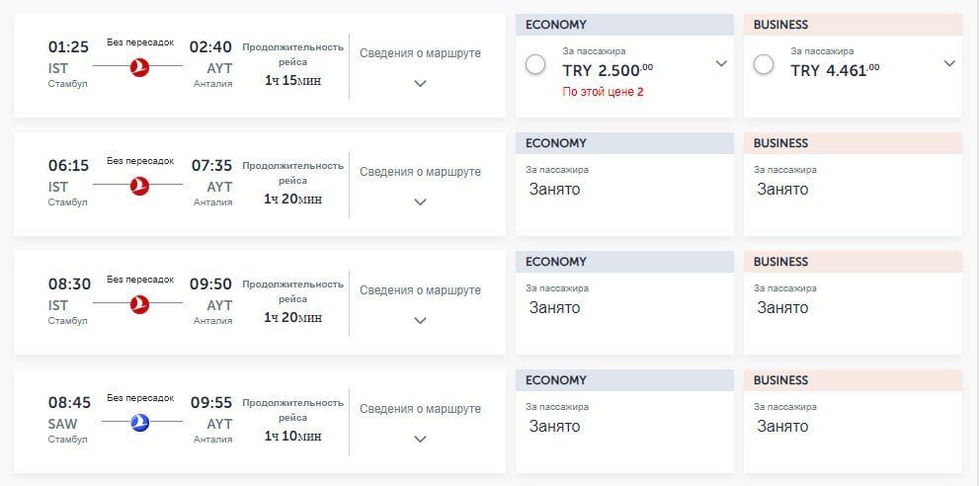This screenshot has width=980, height=486.
Task: Click 'Сведения о маршруте' for 01:25 flight
Action: click(420, 53)
